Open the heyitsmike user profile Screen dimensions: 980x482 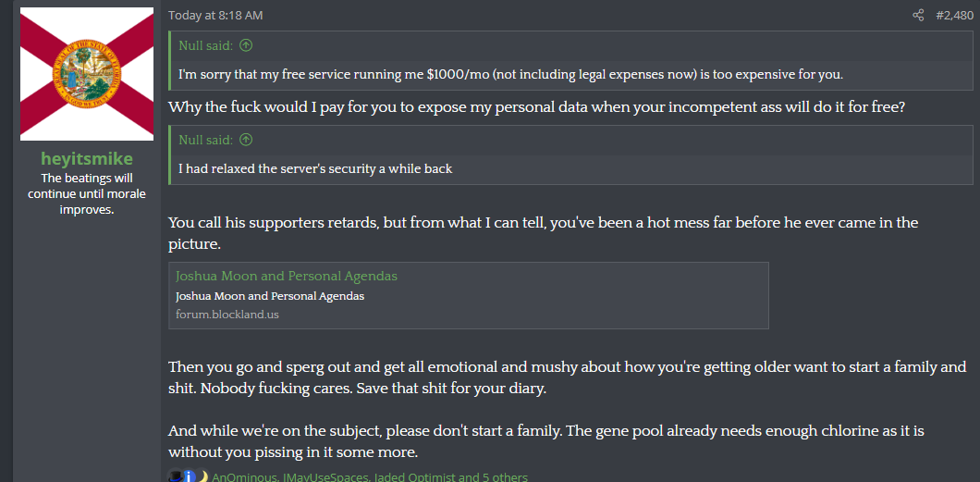point(87,159)
